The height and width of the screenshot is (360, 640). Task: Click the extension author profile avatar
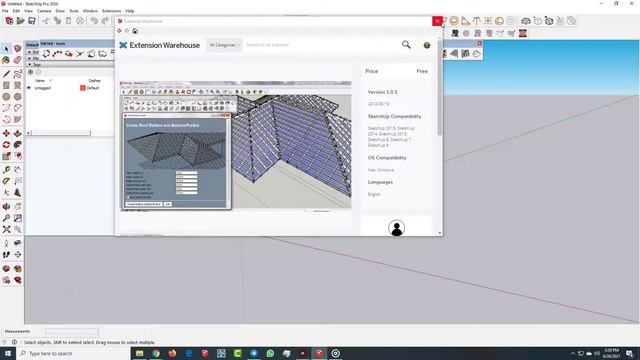tap(396, 228)
